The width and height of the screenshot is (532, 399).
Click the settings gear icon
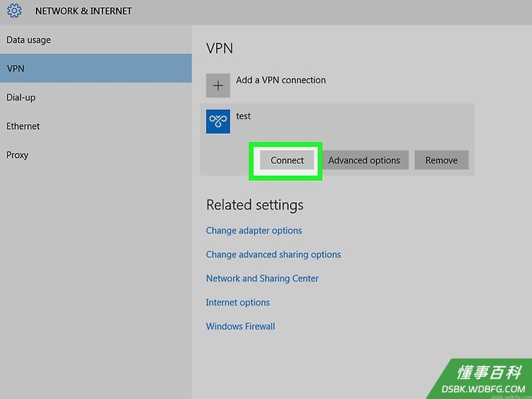[15, 11]
